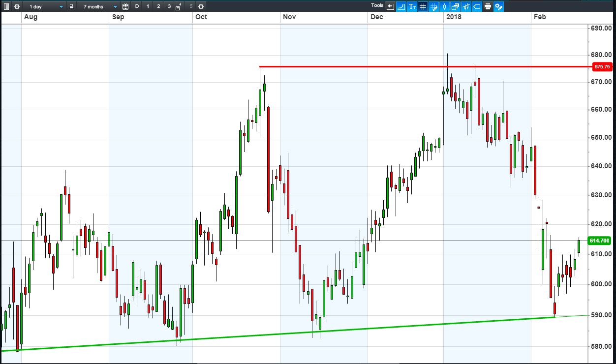Open the calendar date picker
The image size is (616, 364).
click(125, 6)
